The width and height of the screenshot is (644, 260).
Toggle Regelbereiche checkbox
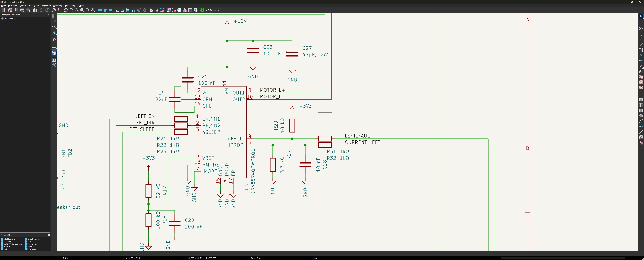(x=26, y=239)
